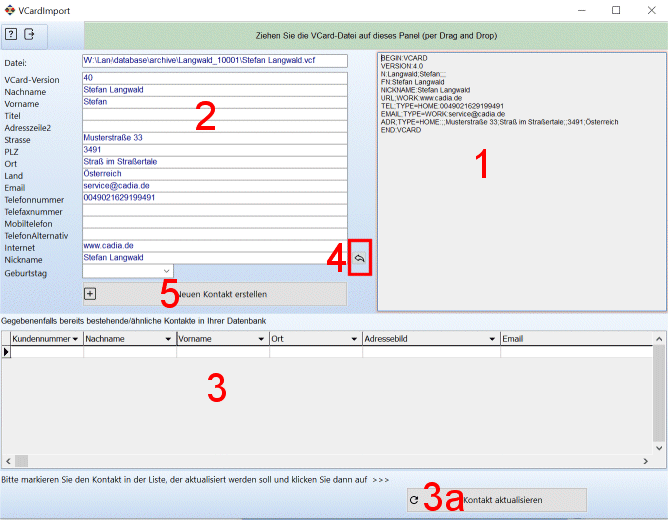
Task: Click the Nickname field Stefan Langwald
Action: click(215, 258)
